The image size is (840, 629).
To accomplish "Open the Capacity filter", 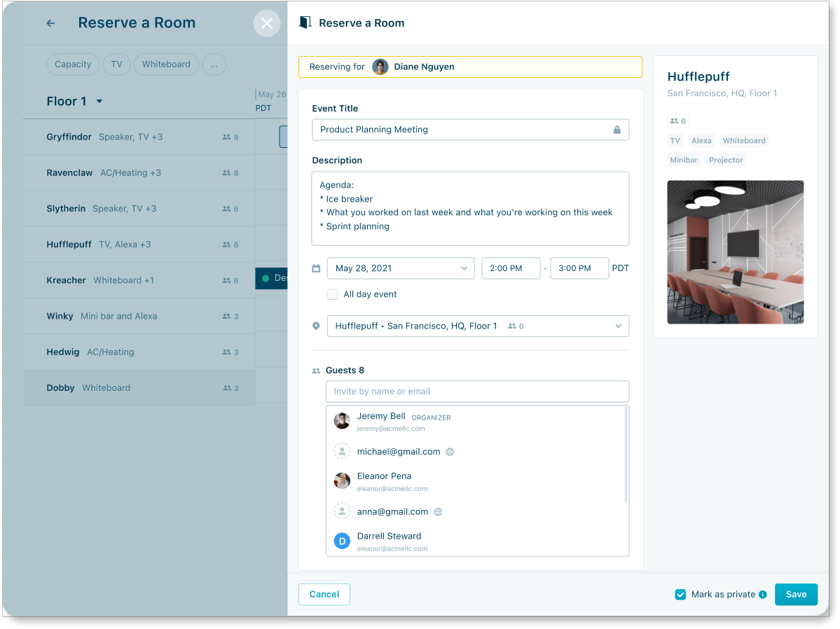I will pos(72,64).
